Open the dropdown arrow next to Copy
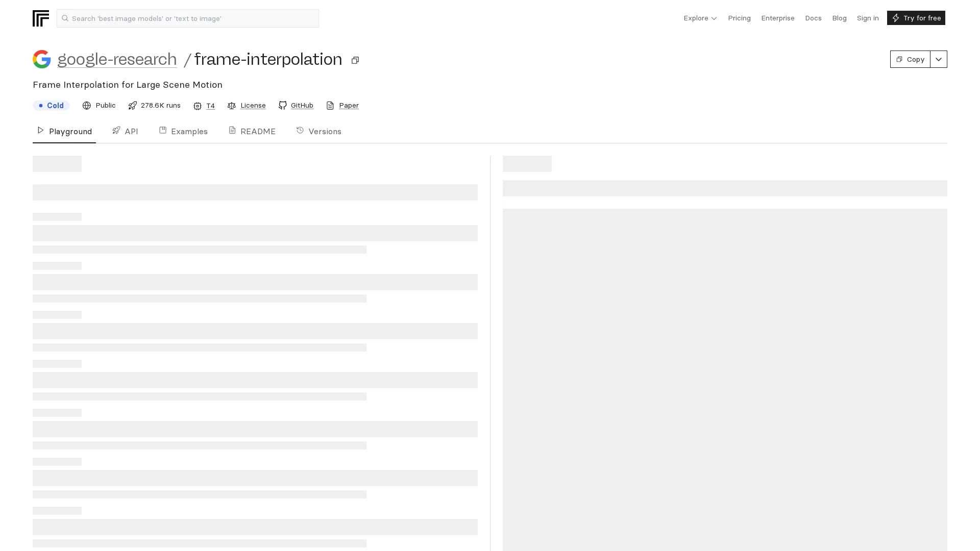 [x=938, y=59]
